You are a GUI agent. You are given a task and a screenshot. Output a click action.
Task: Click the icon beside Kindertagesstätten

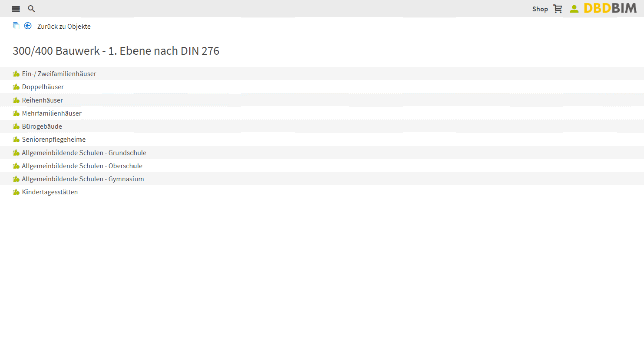coord(16,192)
